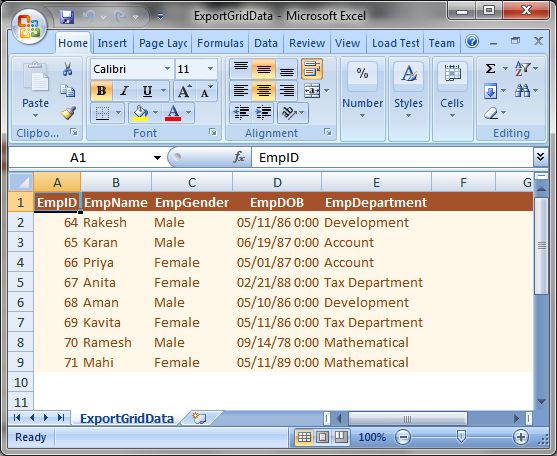
Task: Open the Office Button menu
Action: (29, 27)
